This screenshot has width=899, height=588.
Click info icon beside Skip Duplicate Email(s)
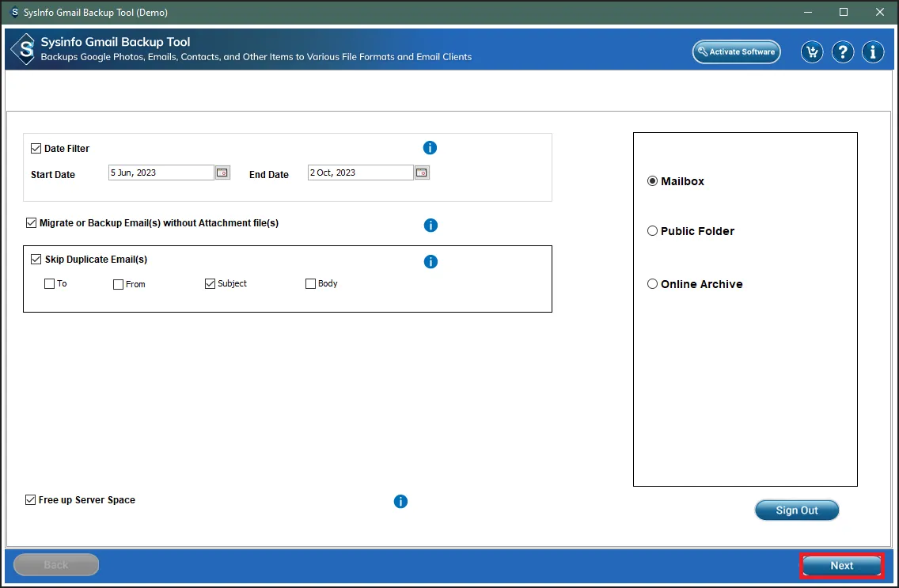coord(431,262)
